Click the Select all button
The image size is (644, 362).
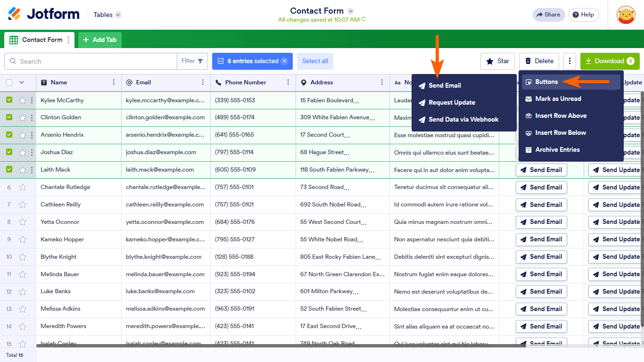315,61
